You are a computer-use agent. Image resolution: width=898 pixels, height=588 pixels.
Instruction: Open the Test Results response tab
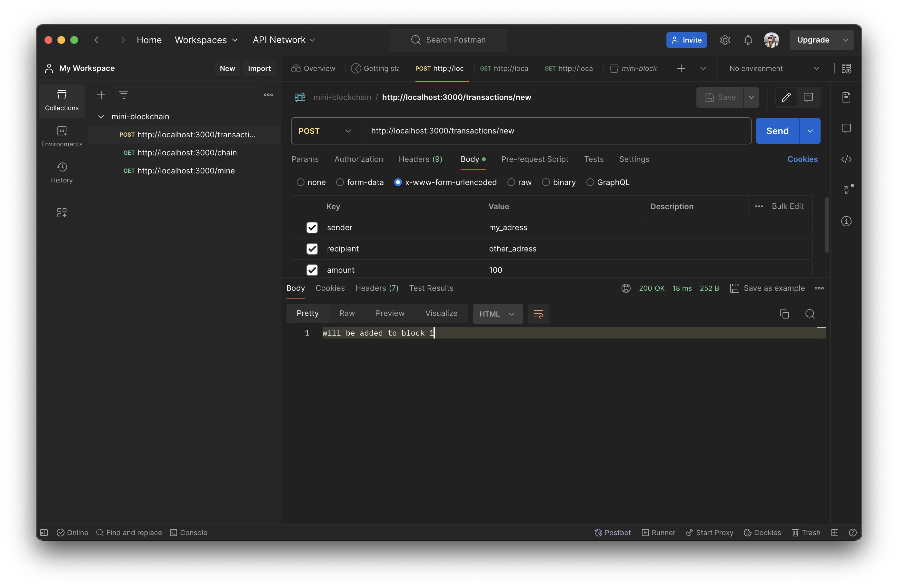[431, 288]
